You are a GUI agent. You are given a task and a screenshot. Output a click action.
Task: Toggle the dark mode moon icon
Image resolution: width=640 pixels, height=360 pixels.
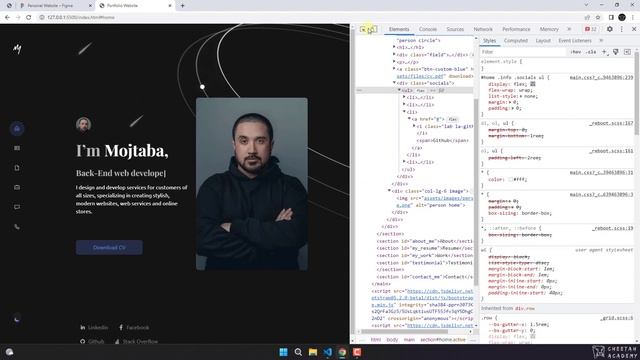pyautogui.click(x=17, y=319)
